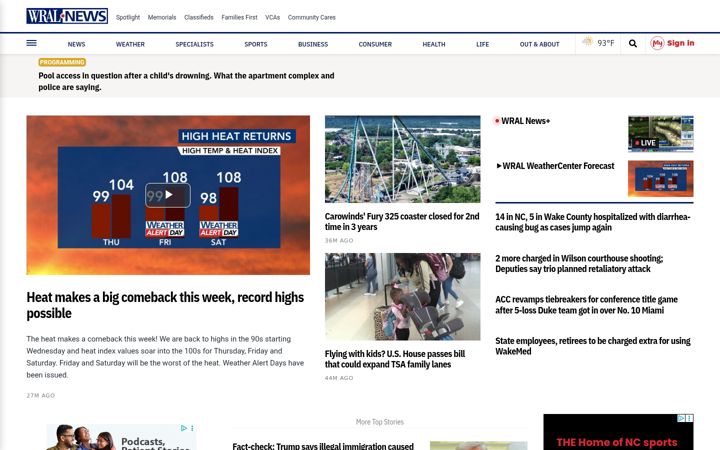Open the heat comeback record highs headline

point(165,305)
